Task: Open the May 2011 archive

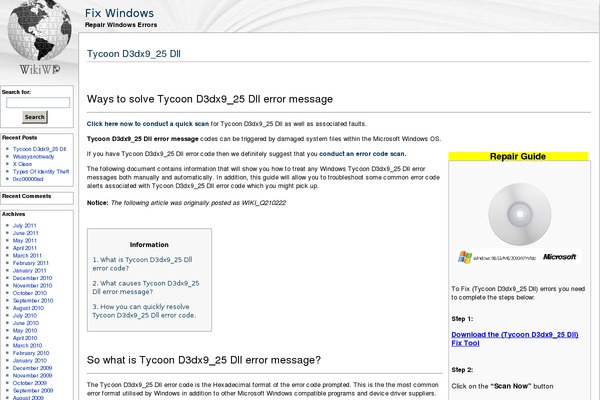Action: coord(24,240)
